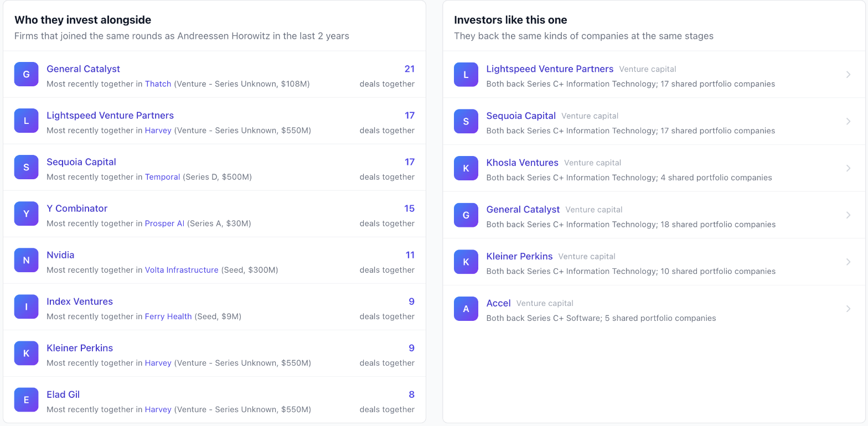868x426 pixels.
Task: Click the Elad Gil 'E' avatar
Action: pyautogui.click(x=26, y=399)
